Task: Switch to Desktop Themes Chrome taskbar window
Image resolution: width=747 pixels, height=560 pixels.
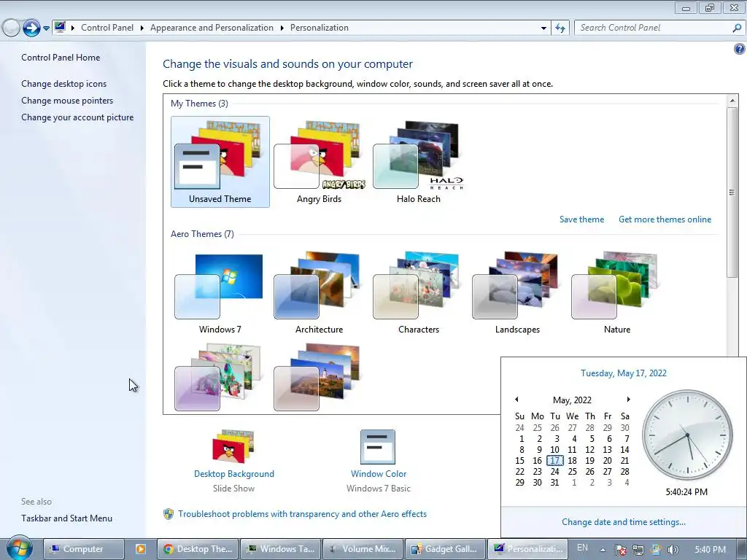Action: pyautogui.click(x=198, y=549)
